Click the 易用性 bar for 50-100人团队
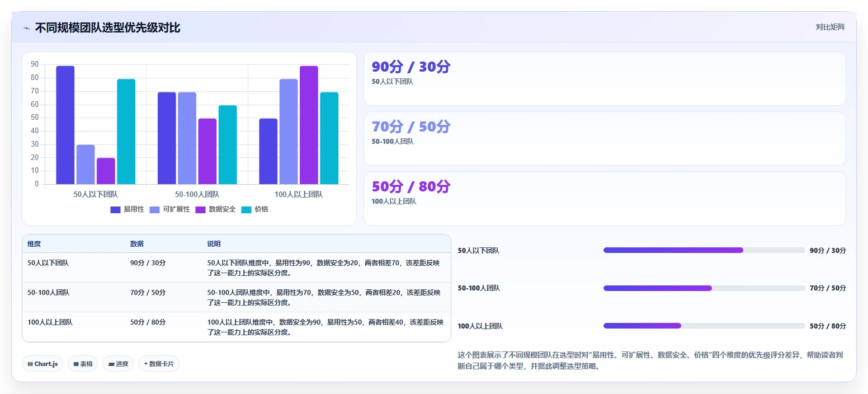 pyautogui.click(x=167, y=138)
